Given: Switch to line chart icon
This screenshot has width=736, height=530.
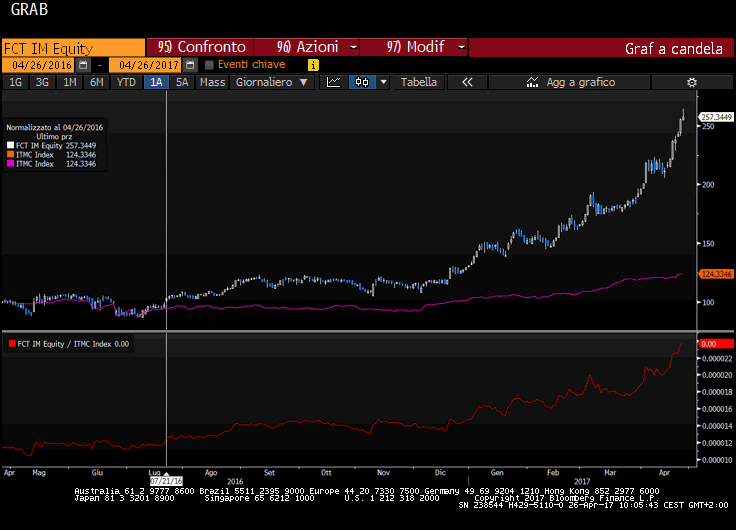Looking at the screenshot, I should (x=334, y=82).
